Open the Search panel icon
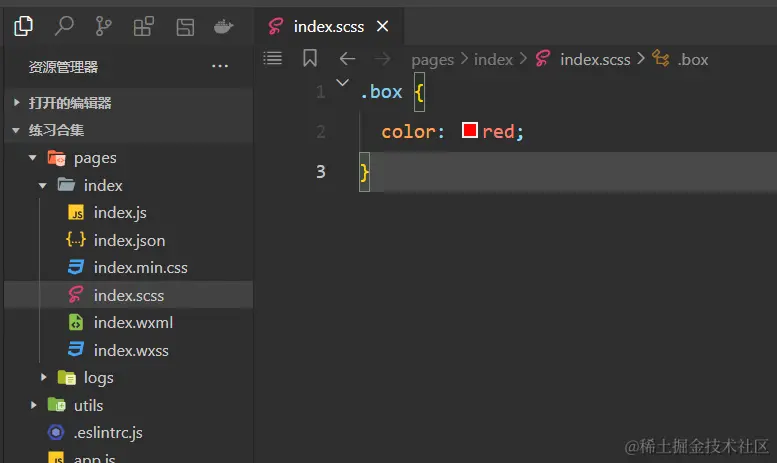This screenshot has width=777, height=463. 64,26
